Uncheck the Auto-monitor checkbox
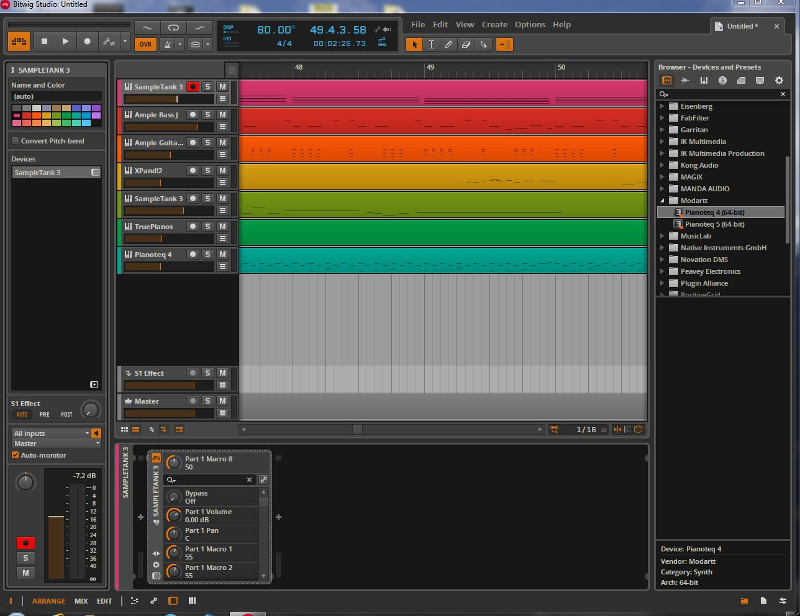800x616 pixels. click(x=15, y=455)
